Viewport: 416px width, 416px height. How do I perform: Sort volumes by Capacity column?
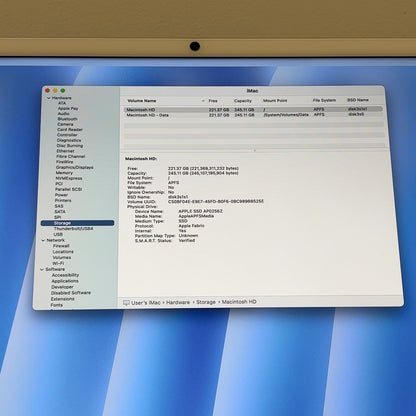pyautogui.click(x=243, y=101)
